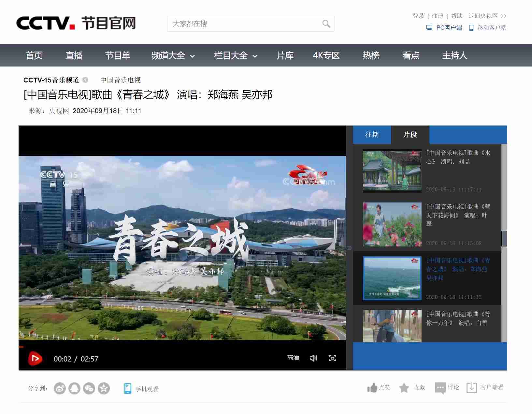Open 直播 in navigation bar
The height and width of the screenshot is (414, 532).
click(74, 55)
